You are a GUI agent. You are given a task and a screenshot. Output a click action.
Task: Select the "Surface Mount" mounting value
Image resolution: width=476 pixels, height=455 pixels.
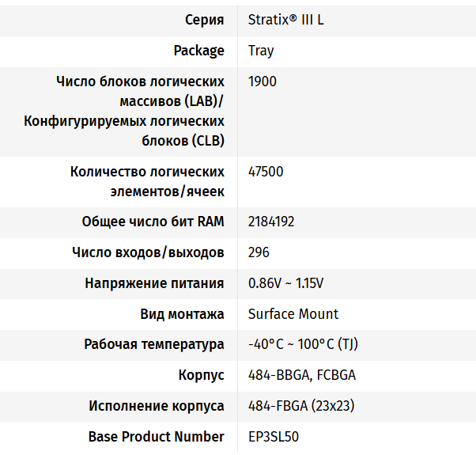pyautogui.click(x=293, y=314)
